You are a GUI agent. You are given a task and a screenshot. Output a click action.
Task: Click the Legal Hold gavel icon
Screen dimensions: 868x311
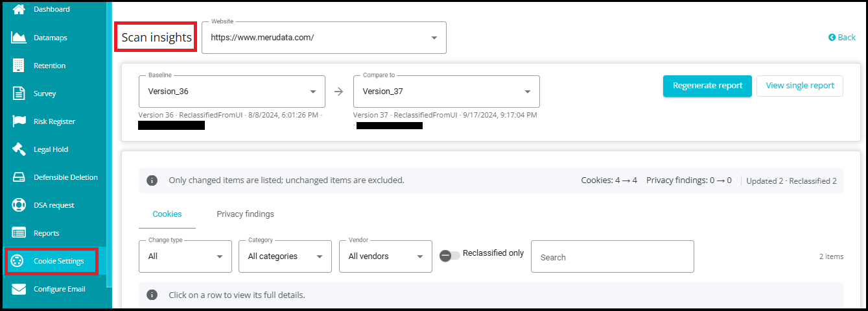coord(19,149)
